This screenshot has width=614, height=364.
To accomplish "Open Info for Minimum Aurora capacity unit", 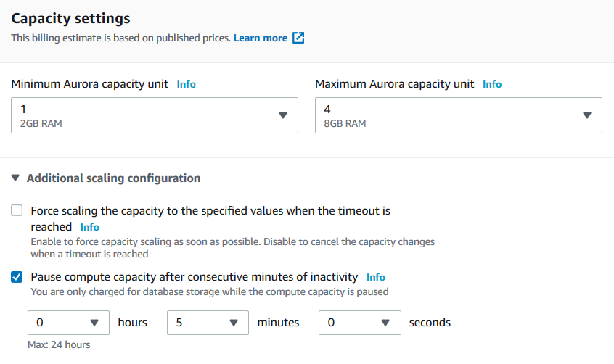I will tap(187, 84).
